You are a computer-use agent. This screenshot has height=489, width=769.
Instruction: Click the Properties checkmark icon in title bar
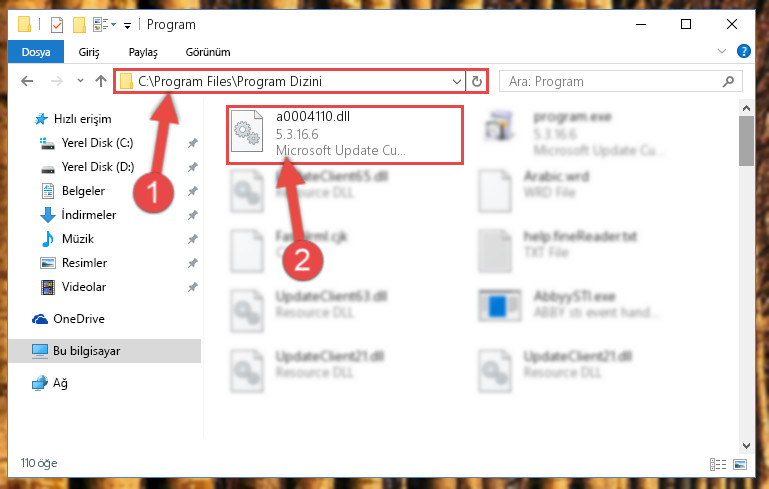(57, 24)
